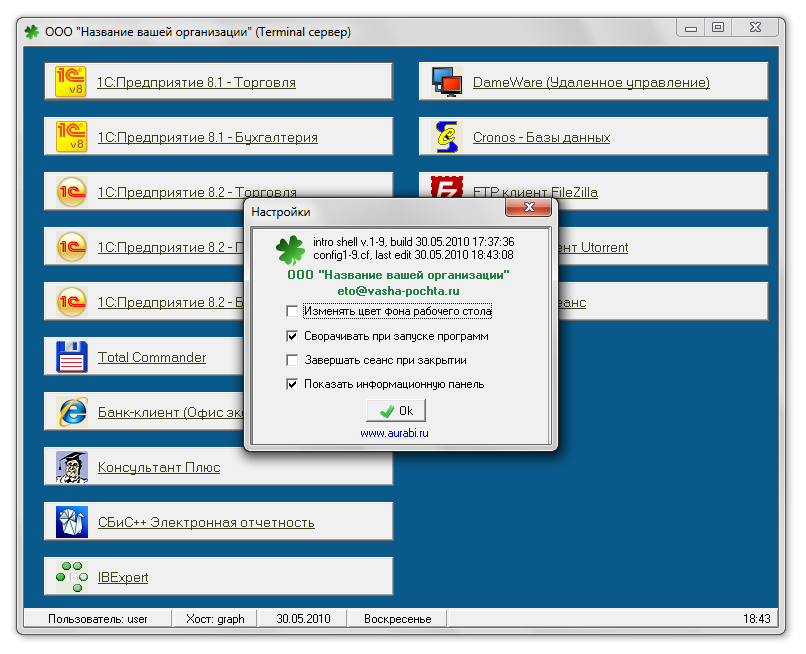The height and width of the screenshot is (654, 806).
Task: Open 1С:Предприятие 8.2 - Торговля using its icon
Action: (71, 192)
